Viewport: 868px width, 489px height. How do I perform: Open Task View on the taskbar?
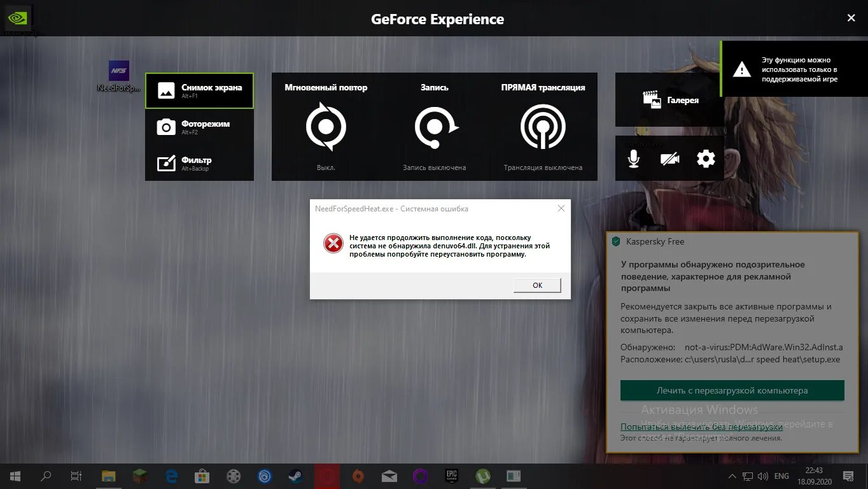[x=76, y=476]
